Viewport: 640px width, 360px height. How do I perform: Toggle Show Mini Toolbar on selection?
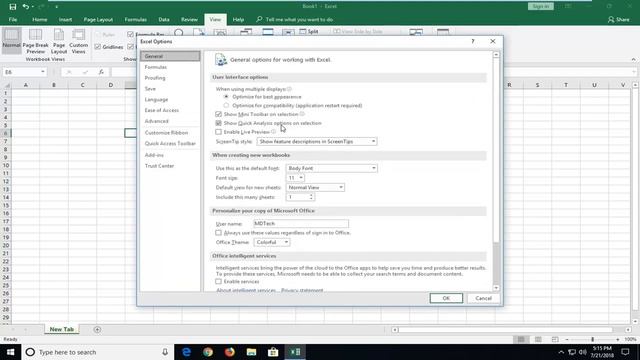[x=218, y=114]
